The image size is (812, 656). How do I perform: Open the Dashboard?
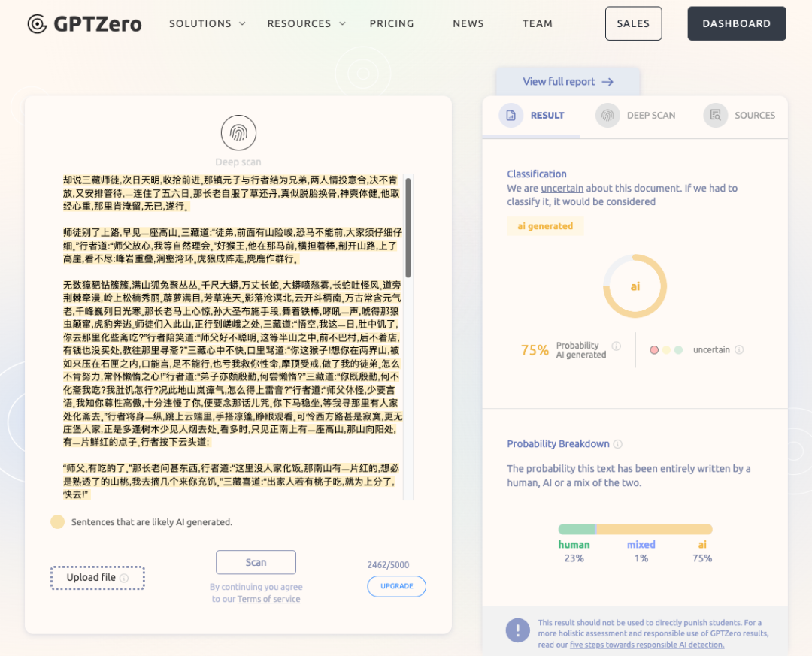[736, 23]
